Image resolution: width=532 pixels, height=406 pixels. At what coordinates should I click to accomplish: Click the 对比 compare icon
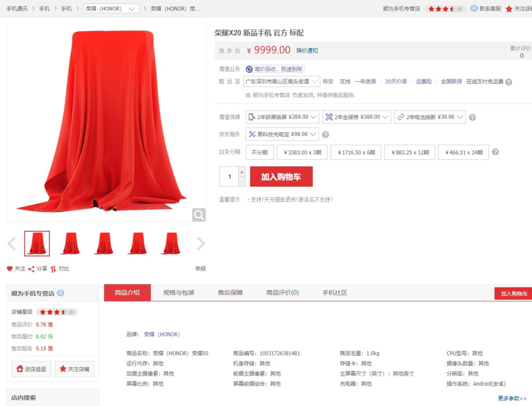(53, 269)
